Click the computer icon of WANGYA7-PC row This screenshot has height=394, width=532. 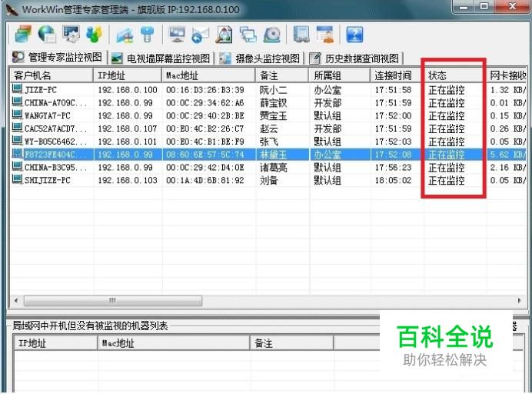[17, 115]
